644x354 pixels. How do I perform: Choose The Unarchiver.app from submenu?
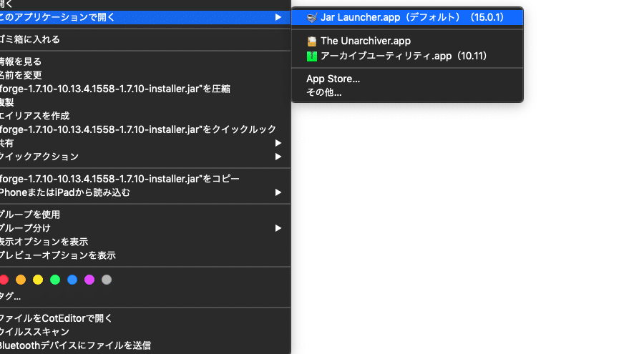pyautogui.click(x=407, y=41)
